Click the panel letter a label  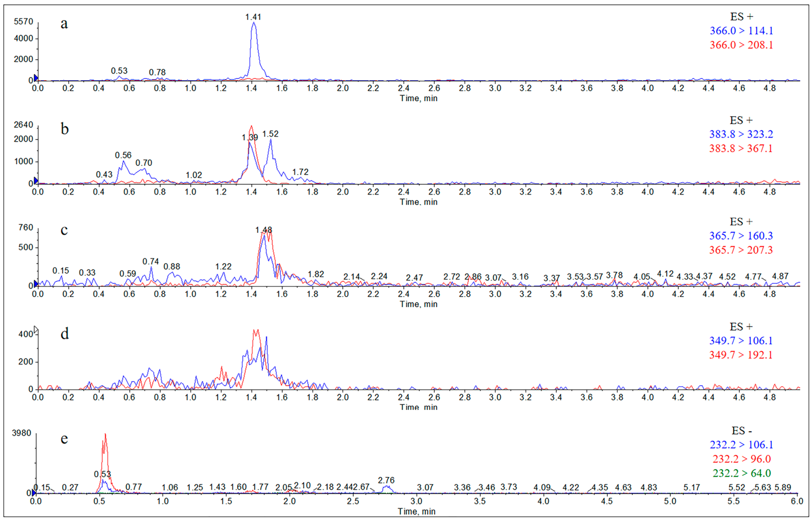click(x=64, y=24)
